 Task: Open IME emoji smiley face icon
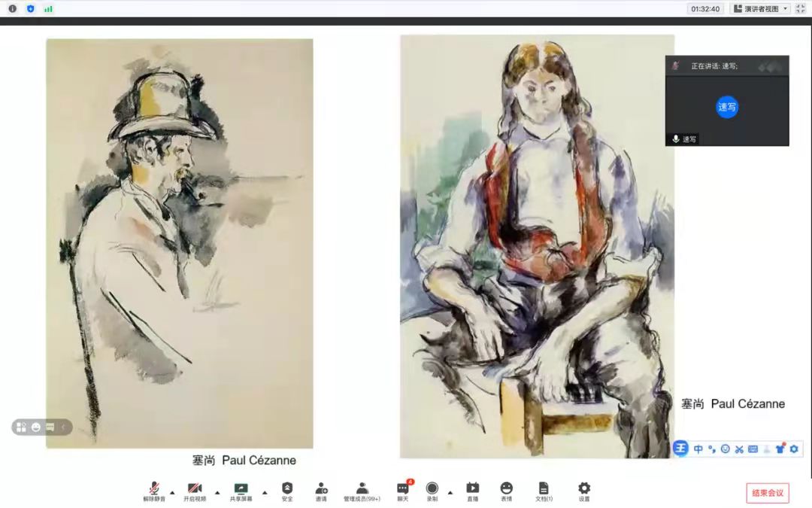point(726,449)
